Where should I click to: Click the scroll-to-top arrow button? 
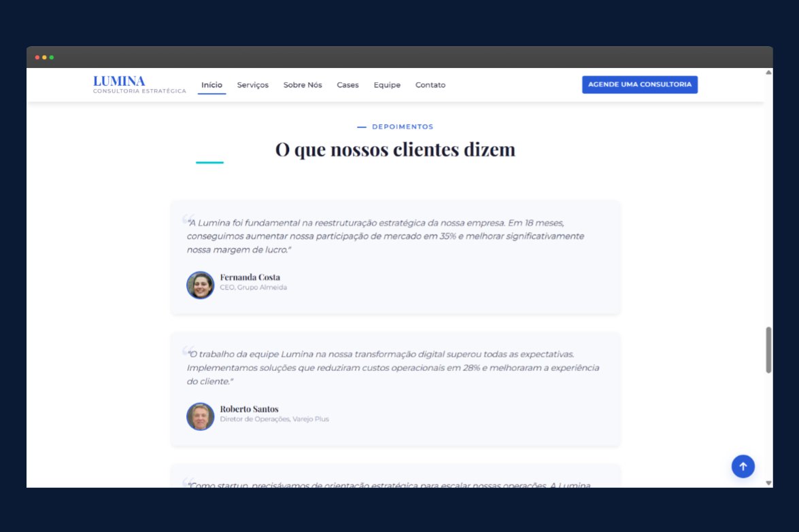(743, 466)
